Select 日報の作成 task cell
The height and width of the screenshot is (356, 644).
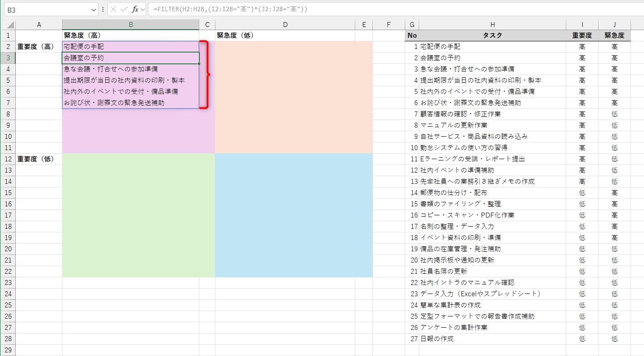click(x=492, y=339)
